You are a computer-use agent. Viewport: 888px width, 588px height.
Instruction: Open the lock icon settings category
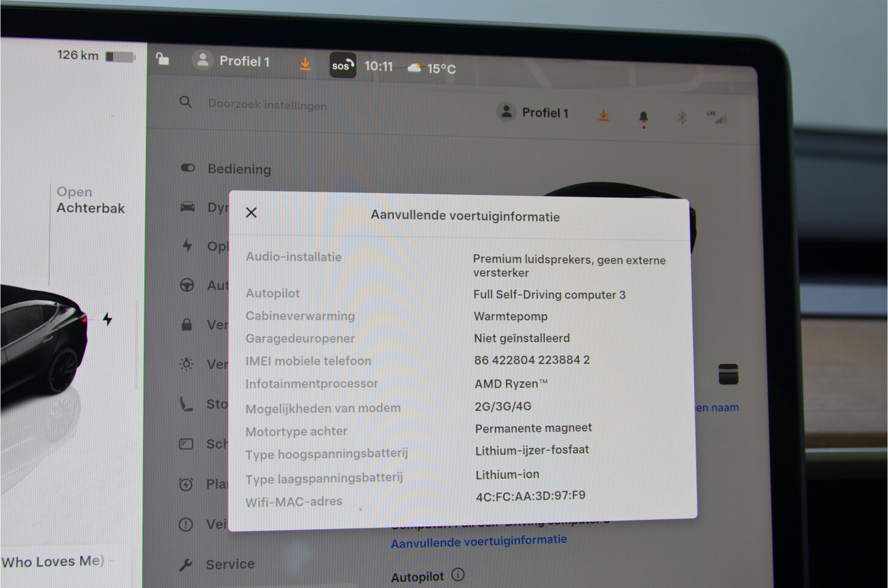point(187,325)
